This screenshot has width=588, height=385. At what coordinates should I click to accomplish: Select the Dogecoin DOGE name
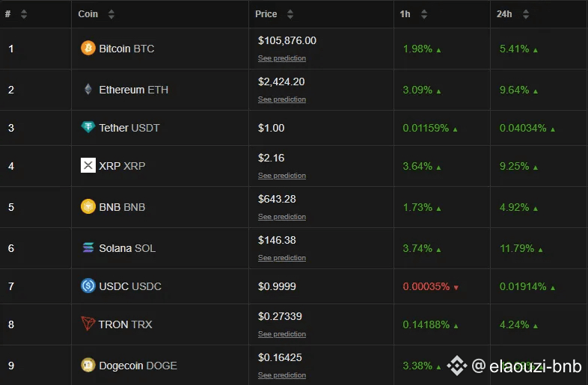138,366
